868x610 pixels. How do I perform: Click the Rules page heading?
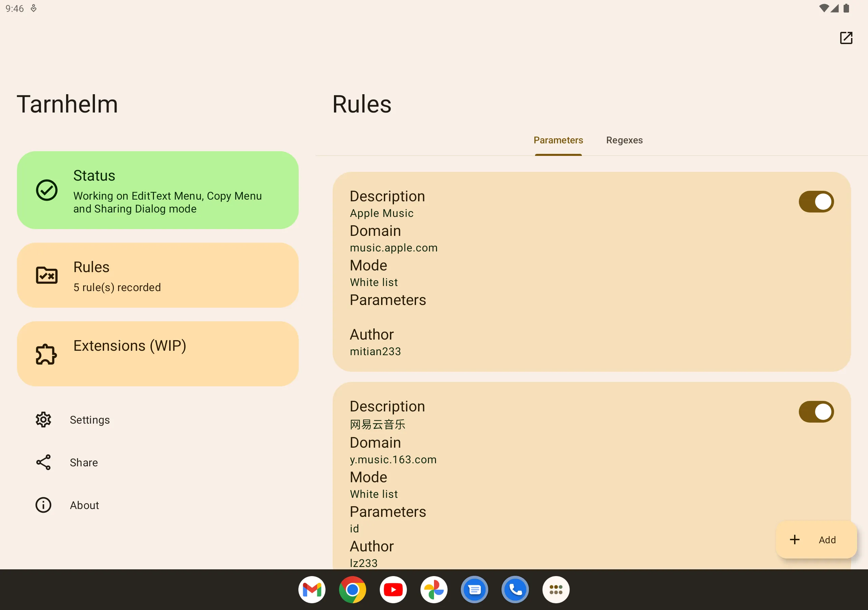click(x=362, y=104)
